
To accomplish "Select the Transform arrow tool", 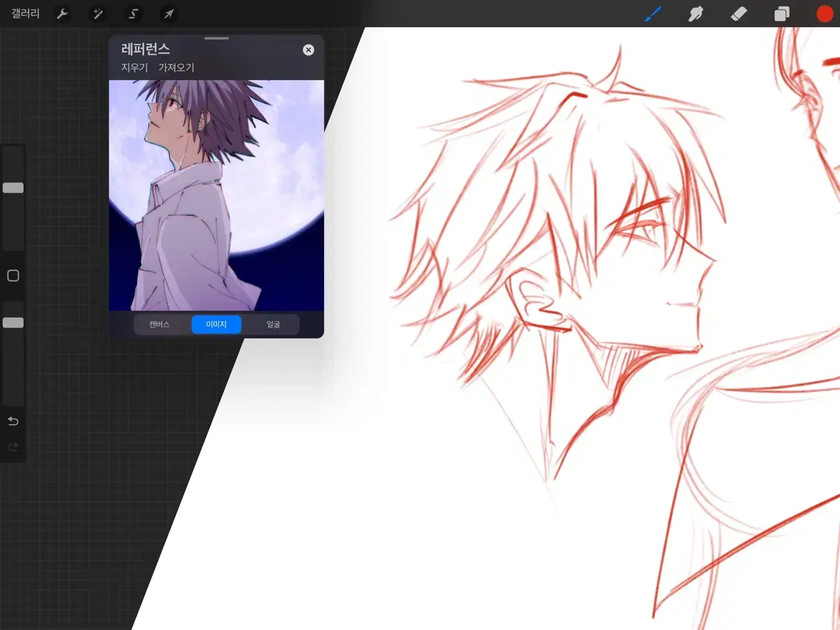I will tap(169, 14).
